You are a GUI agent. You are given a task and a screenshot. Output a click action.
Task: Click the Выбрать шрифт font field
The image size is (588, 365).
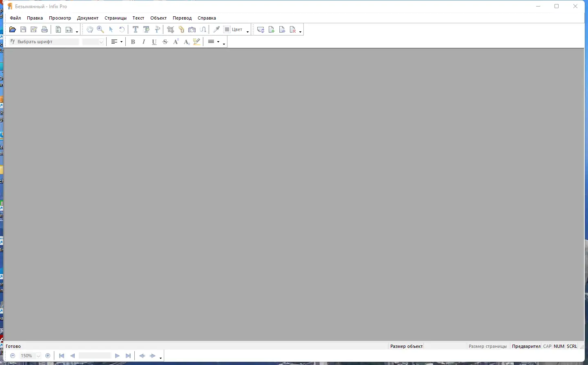coord(44,42)
